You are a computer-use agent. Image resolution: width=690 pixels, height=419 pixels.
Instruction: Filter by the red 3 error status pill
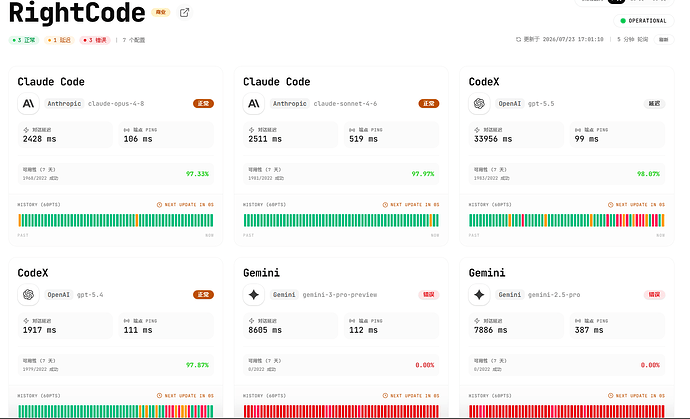[95, 40]
